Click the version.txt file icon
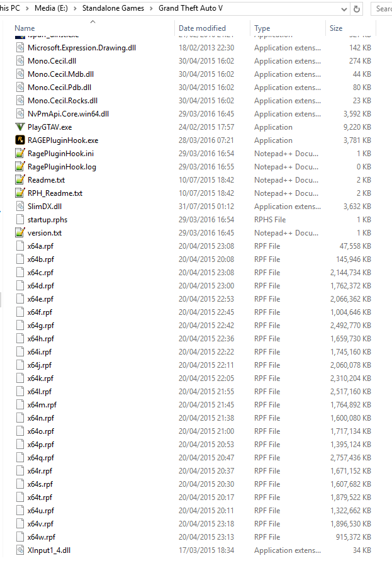This screenshot has width=392, height=563. (20, 232)
